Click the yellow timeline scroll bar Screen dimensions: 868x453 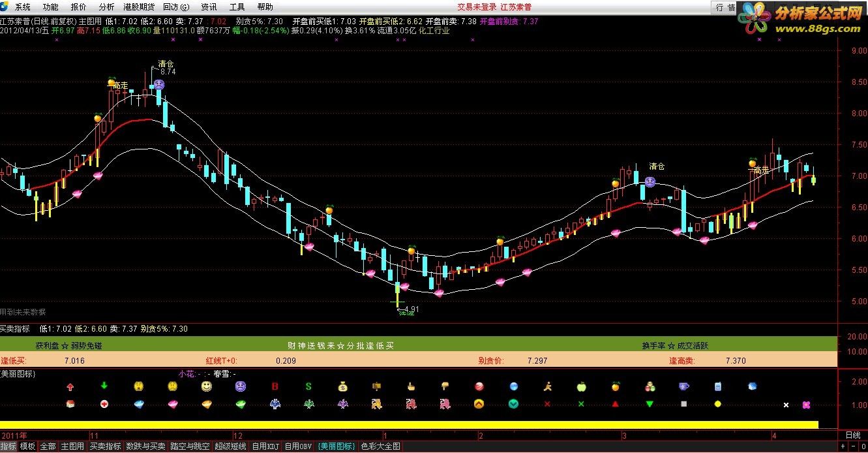tap(409, 424)
